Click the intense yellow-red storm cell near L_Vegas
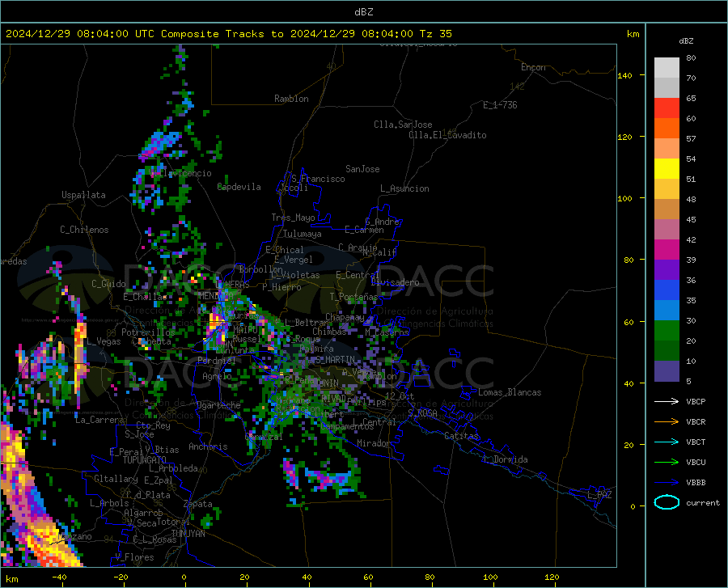This screenshot has width=728, height=588. pos(80,357)
